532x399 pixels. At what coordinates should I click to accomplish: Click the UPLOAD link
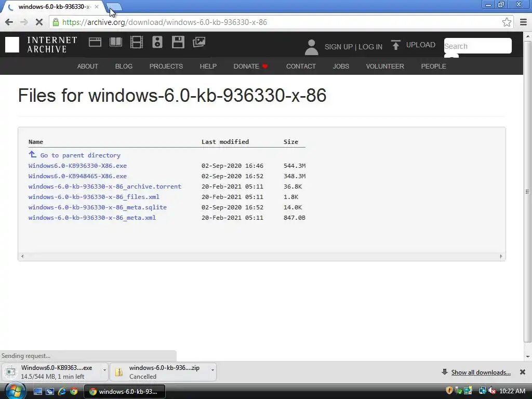tap(421, 45)
